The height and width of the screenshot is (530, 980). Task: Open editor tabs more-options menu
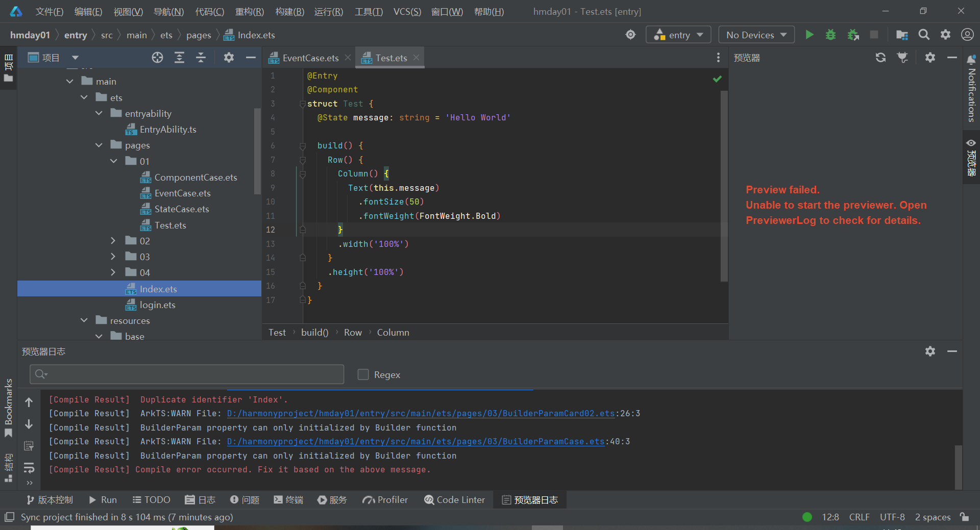718,58
